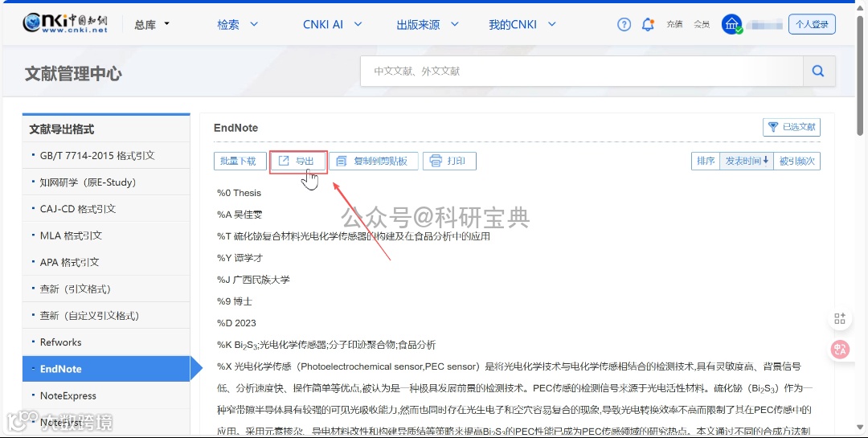
Task: Click the '%0 Thesis' line
Action: tap(240, 193)
